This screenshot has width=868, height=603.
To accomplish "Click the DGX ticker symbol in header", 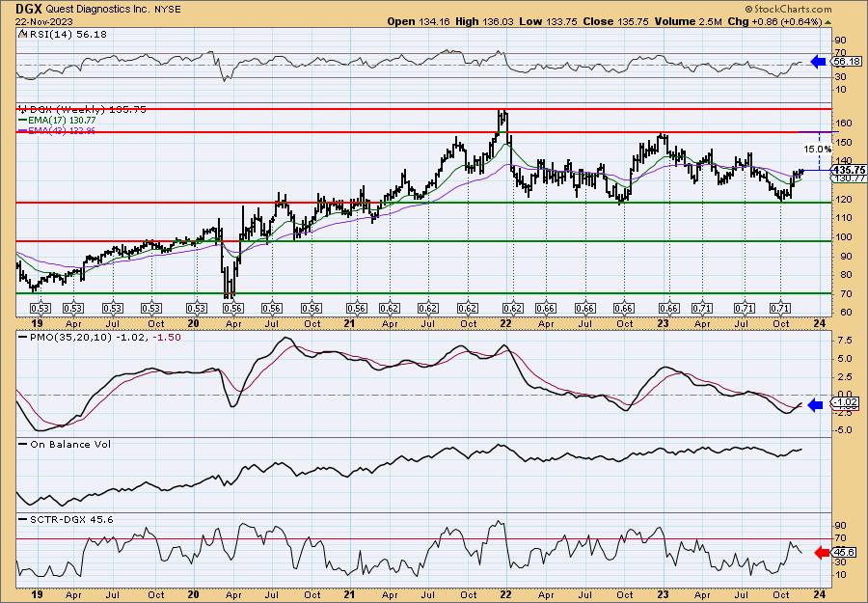I will click(29, 9).
